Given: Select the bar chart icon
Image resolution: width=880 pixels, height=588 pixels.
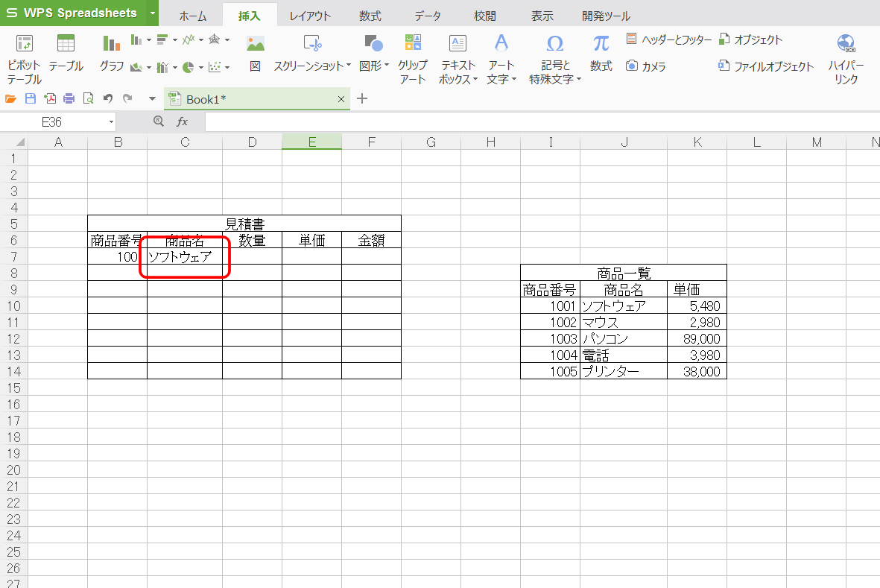Looking at the screenshot, I should click(x=162, y=39).
